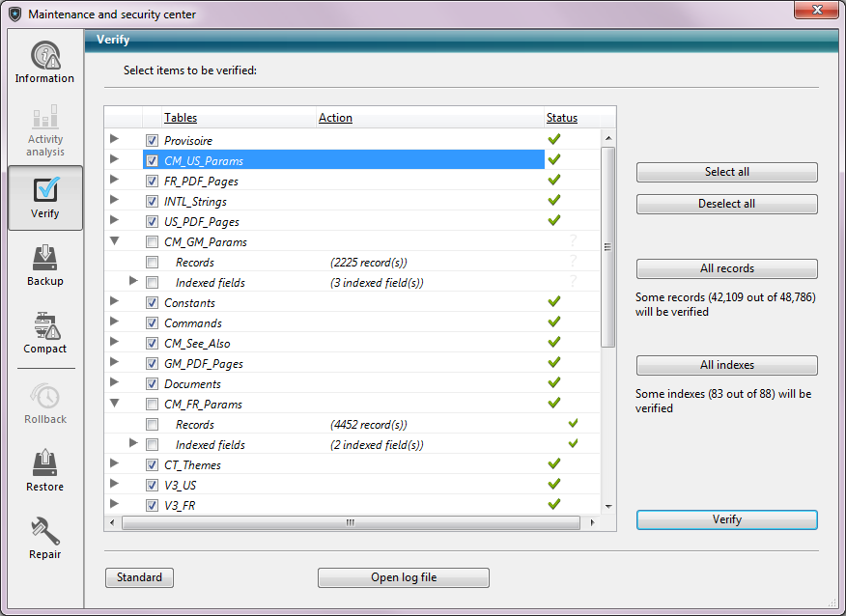This screenshot has height=616, width=846.
Task: Click the Verify sidebar icon
Action: coord(44,189)
